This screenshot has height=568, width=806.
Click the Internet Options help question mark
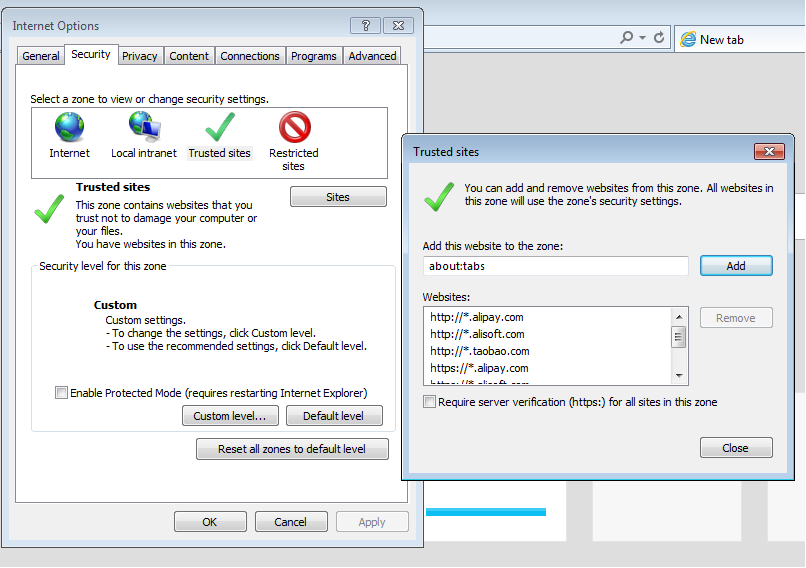pyautogui.click(x=365, y=25)
